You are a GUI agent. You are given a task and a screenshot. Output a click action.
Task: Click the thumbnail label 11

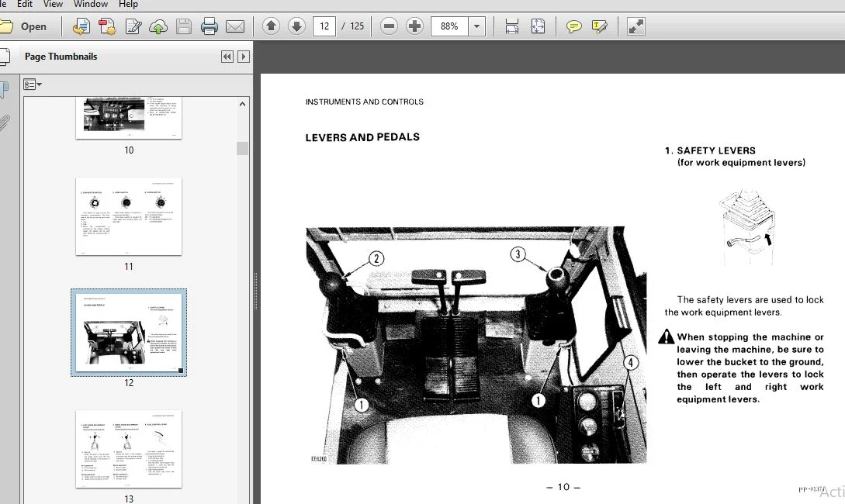coord(129,267)
